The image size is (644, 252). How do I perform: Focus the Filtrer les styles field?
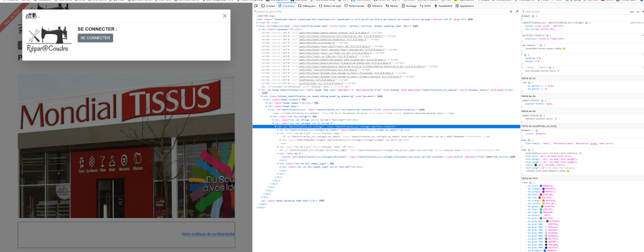(x=575, y=12)
